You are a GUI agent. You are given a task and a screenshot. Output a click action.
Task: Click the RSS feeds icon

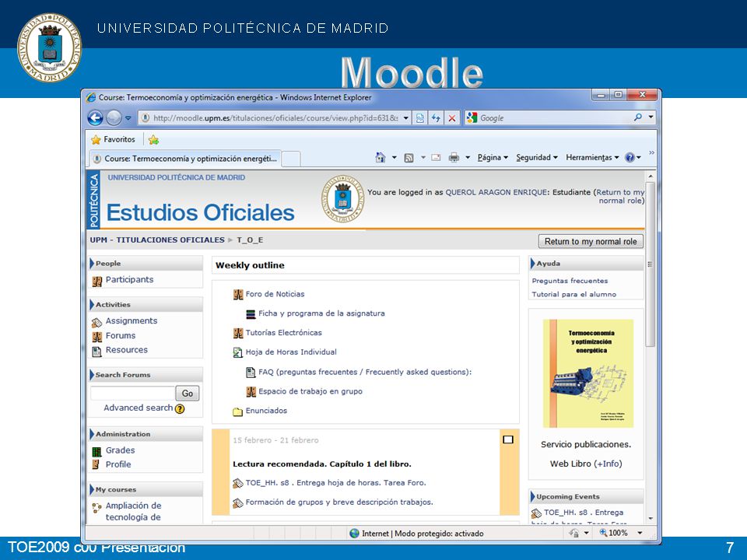tap(409, 158)
